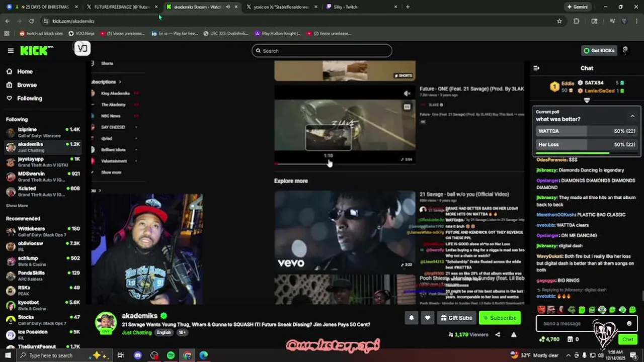
Task: Open the emoji picker in chat input
Action: coord(629,324)
